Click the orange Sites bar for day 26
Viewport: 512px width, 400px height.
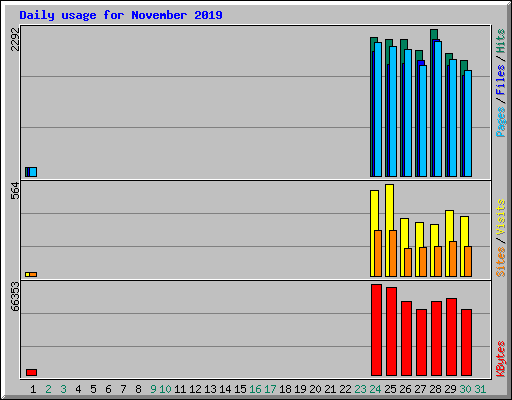pos(408,262)
